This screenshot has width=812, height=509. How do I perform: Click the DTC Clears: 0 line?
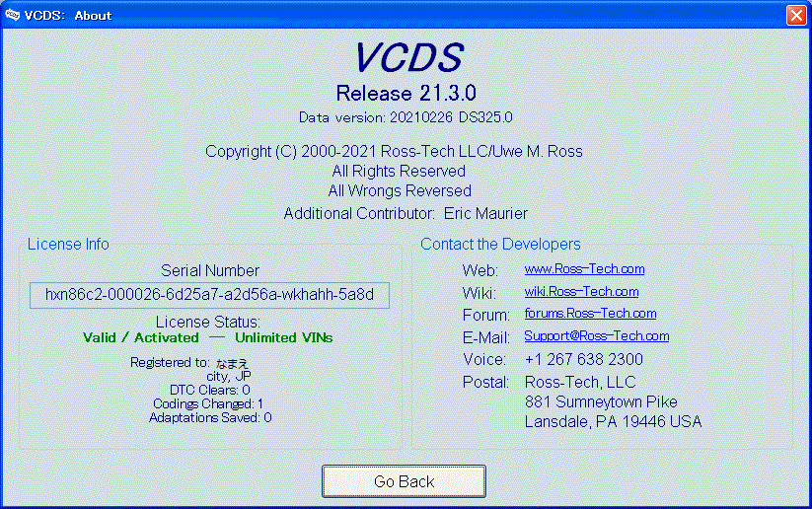(210, 390)
